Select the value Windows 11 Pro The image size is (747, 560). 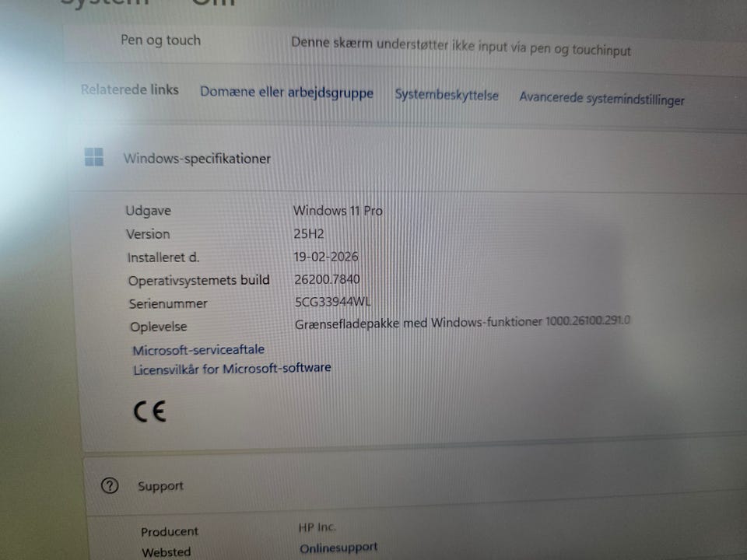(338, 211)
